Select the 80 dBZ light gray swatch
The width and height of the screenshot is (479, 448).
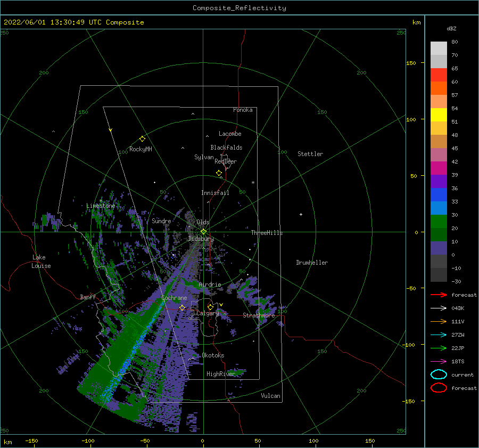[439, 48]
